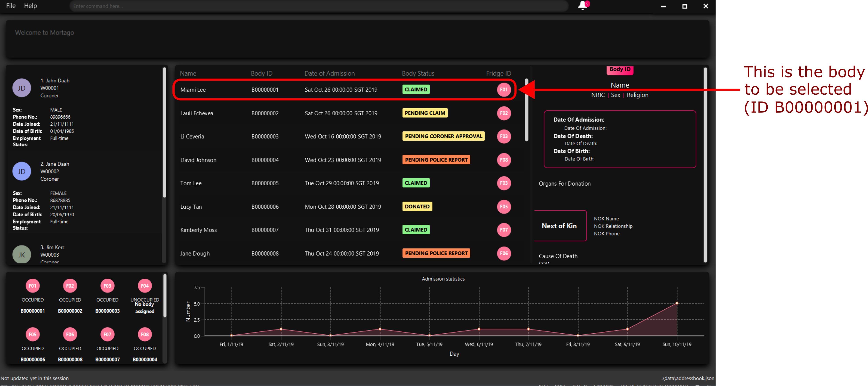868x386 pixels.
Task: Click CLAIMED status tag for Tom Lee
Action: coord(416,183)
